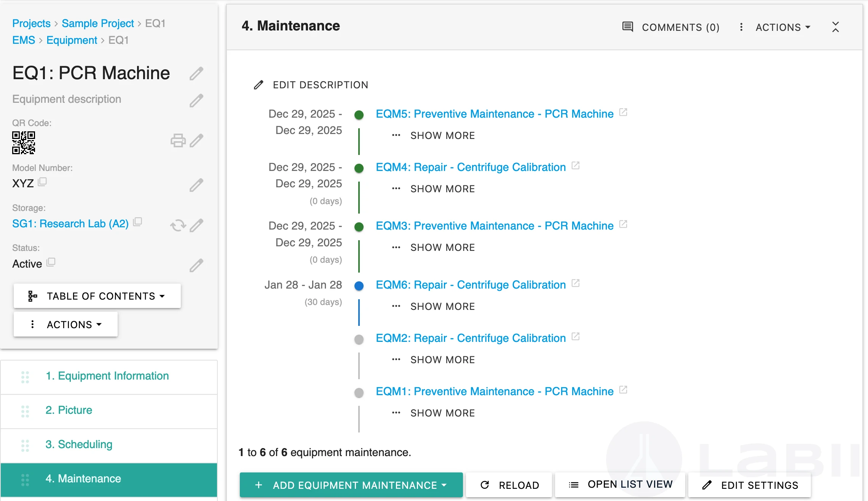868x501 pixels.
Task: Click the QR code image
Action: [x=24, y=143]
